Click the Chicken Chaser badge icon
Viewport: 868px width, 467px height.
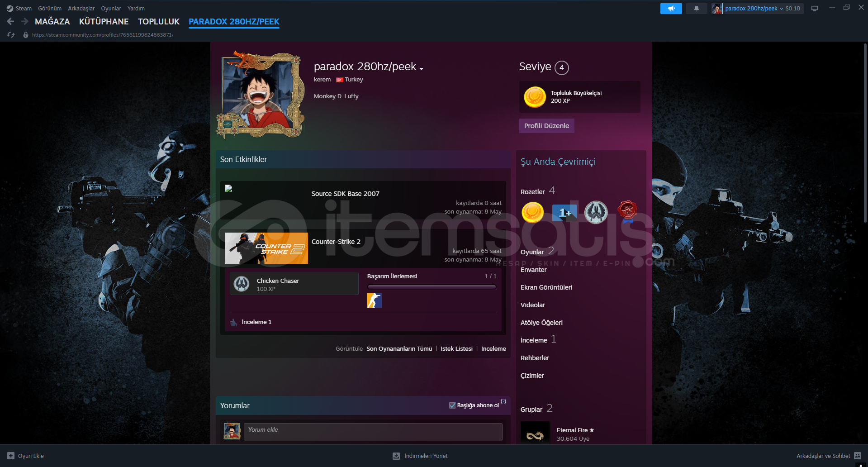pos(242,284)
